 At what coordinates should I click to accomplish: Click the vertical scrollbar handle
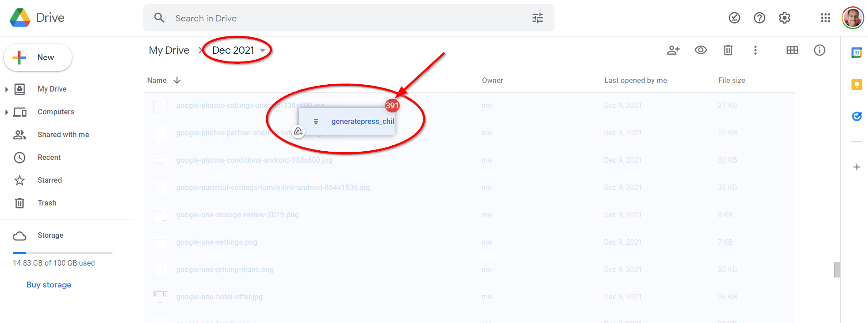(837, 270)
